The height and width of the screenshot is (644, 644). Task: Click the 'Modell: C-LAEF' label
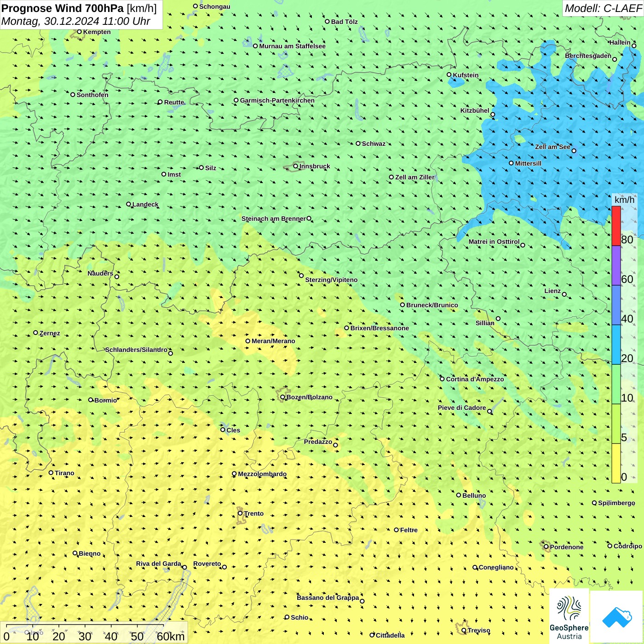coord(603,8)
